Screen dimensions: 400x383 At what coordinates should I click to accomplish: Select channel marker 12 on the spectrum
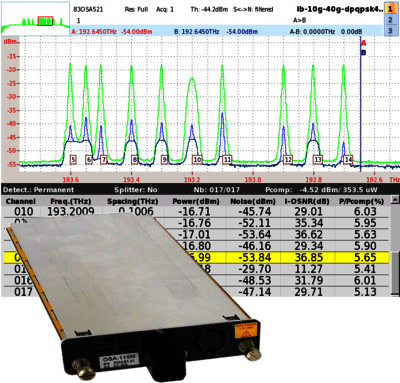pos(288,160)
